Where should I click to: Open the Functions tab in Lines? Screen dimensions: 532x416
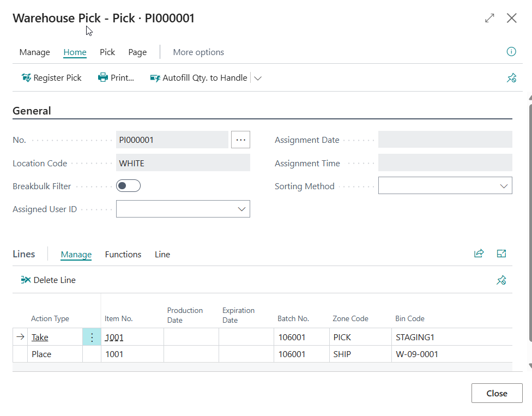(x=123, y=255)
